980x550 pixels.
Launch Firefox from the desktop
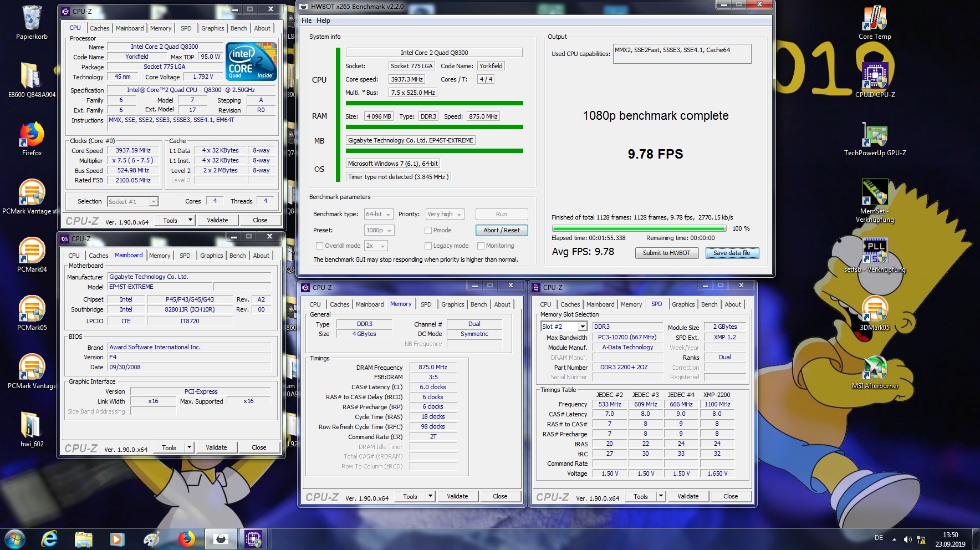[x=32, y=135]
